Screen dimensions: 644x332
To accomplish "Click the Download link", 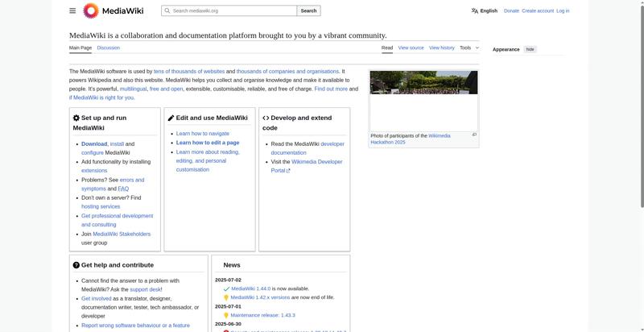I will point(94,144).
